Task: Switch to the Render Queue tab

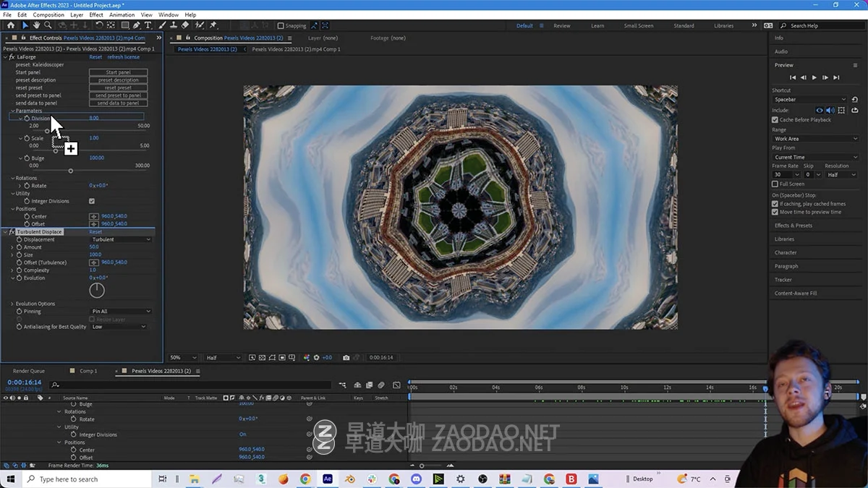Action: (28, 371)
